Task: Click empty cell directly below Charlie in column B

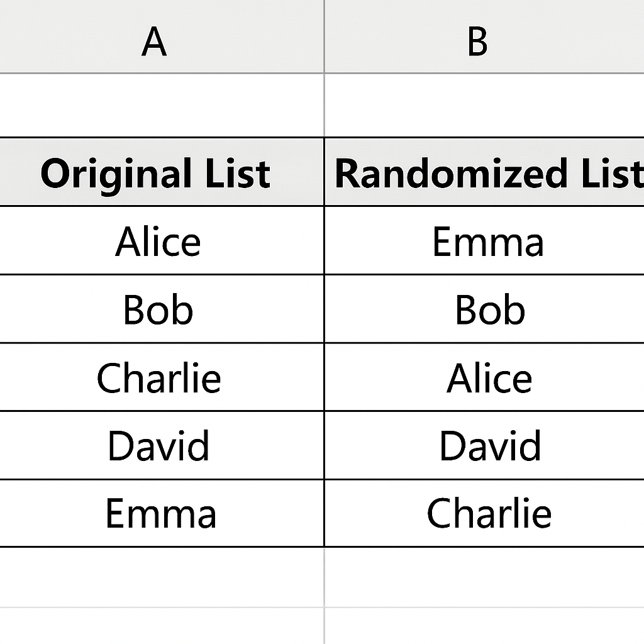Action: tap(484, 577)
